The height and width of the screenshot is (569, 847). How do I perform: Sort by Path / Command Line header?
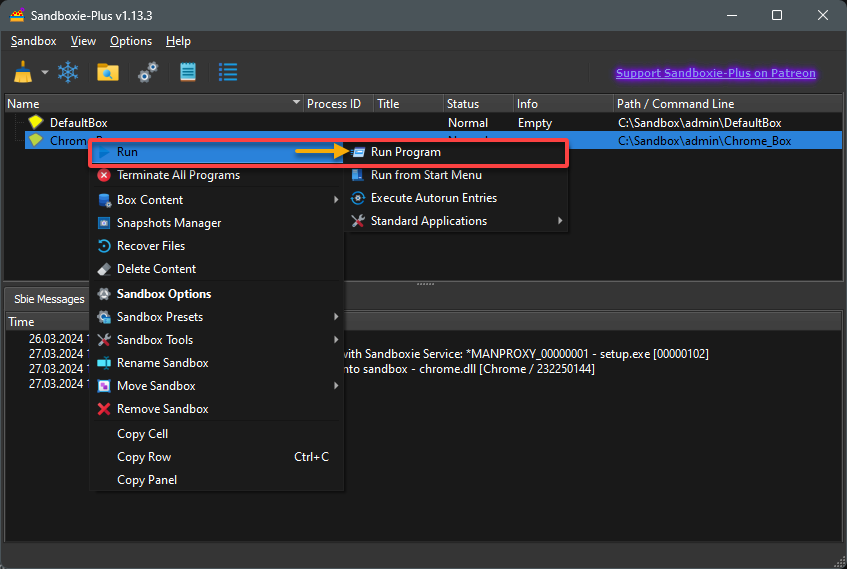point(728,104)
